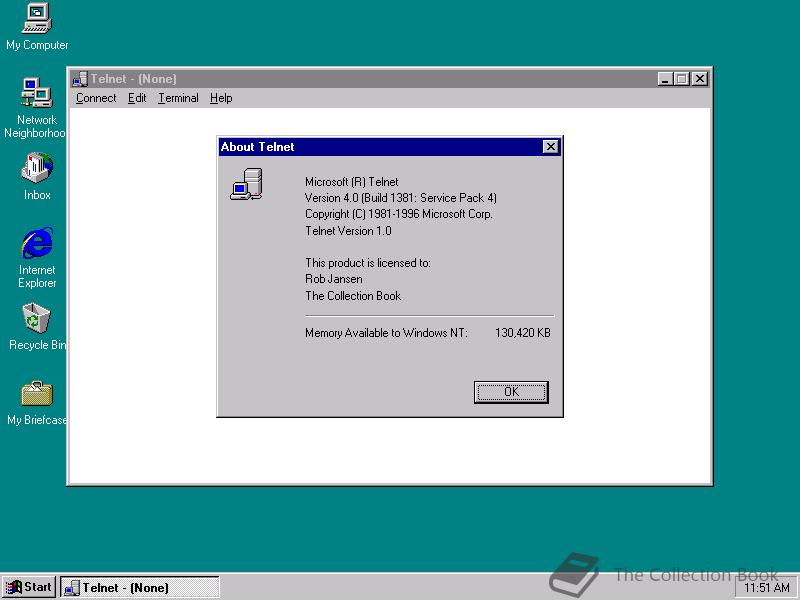Open the Help menu in Telnet
This screenshot has height=600, width=800.
click(x=221, y=98)
